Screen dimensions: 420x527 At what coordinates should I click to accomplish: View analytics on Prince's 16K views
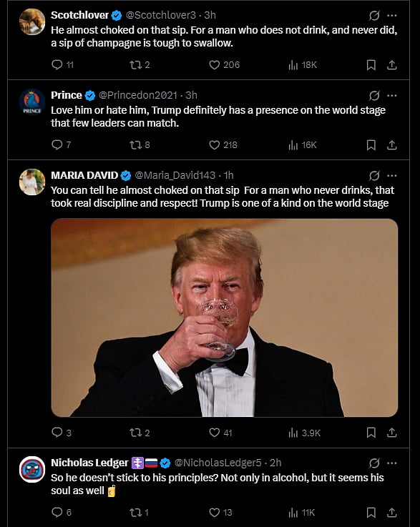(x=303, y=145)
